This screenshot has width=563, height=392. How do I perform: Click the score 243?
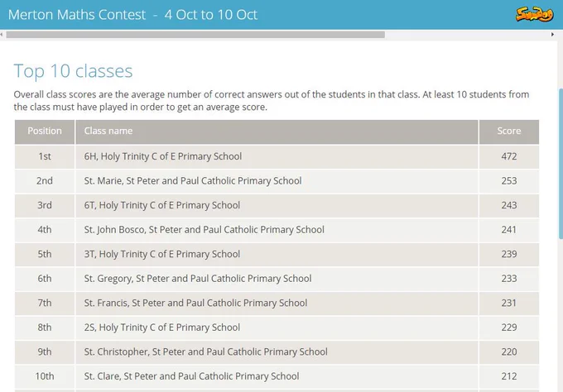click(509, 205)
